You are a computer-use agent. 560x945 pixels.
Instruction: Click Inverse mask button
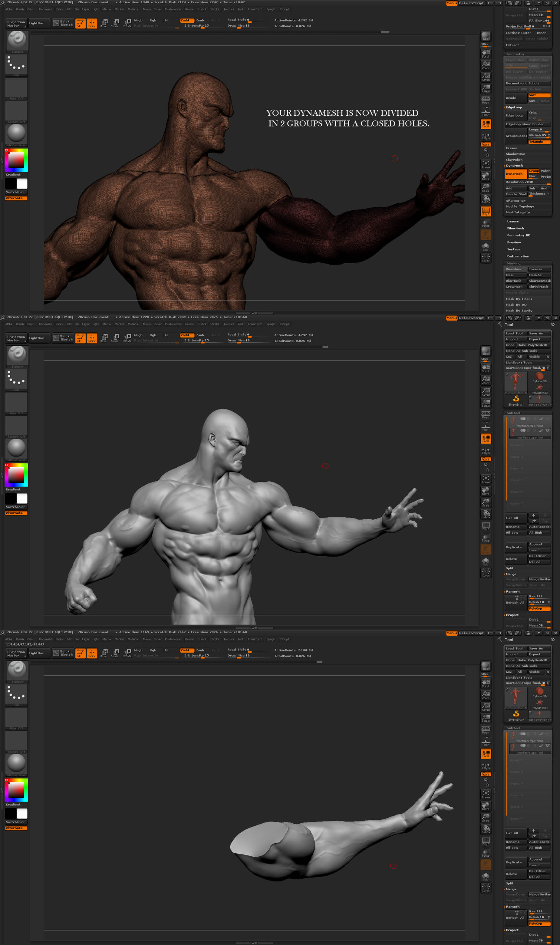click(539, 269)
